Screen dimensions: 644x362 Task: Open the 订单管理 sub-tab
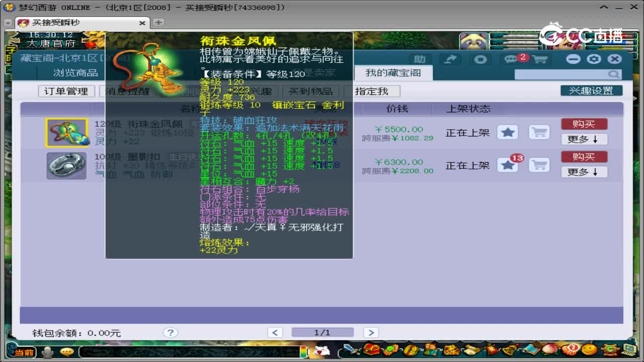(x=66, y=91)
